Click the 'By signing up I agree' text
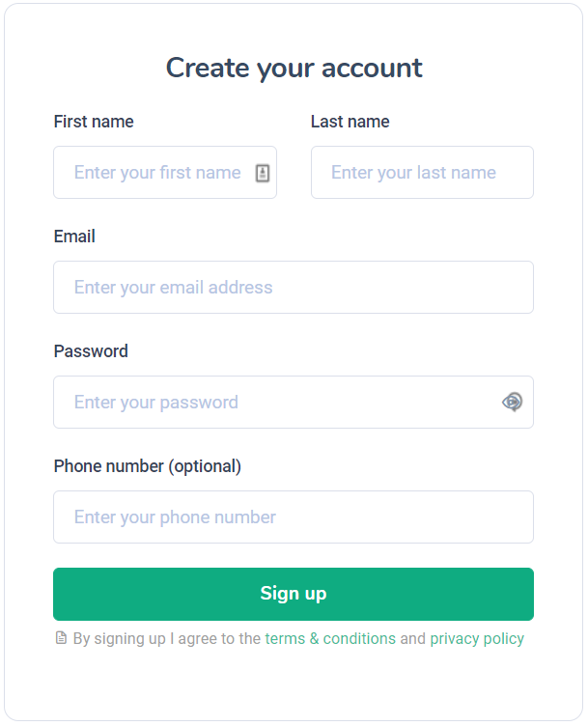 [166, 639]
